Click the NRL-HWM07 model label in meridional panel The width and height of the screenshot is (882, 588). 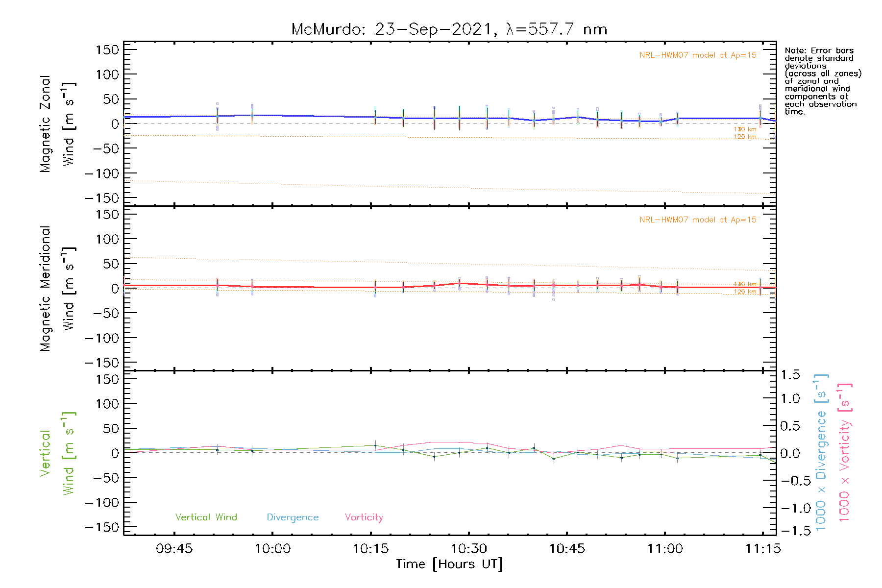(x=697, y=220)
